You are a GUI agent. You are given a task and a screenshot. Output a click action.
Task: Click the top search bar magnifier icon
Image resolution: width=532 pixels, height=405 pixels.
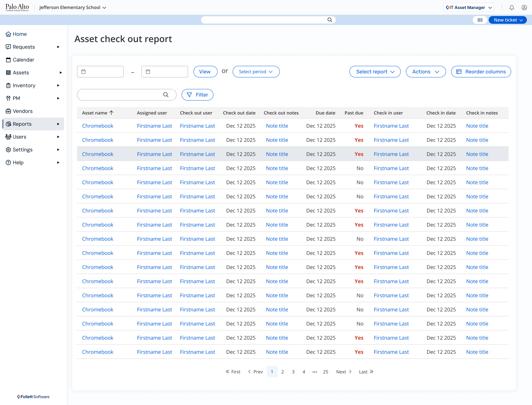pos(330,20)
